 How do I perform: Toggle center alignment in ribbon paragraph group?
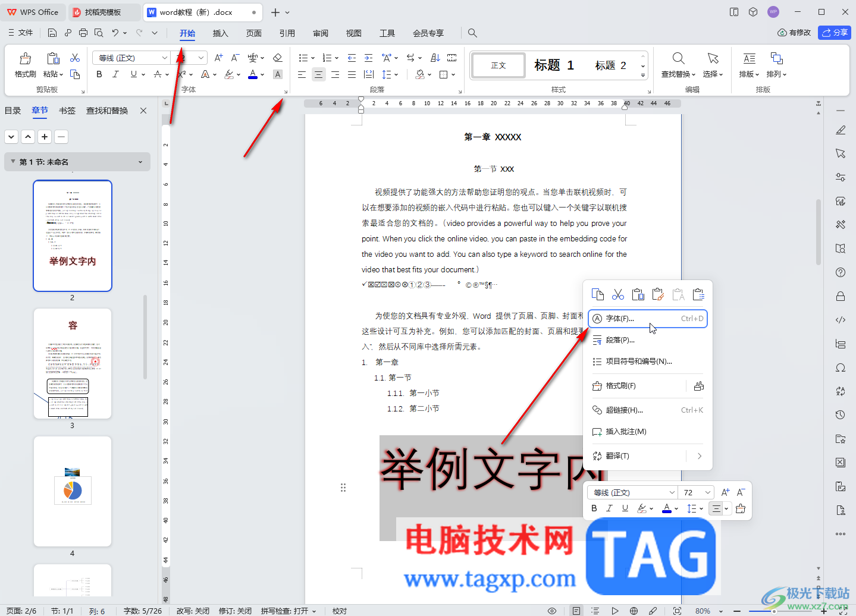pos(319,74)
